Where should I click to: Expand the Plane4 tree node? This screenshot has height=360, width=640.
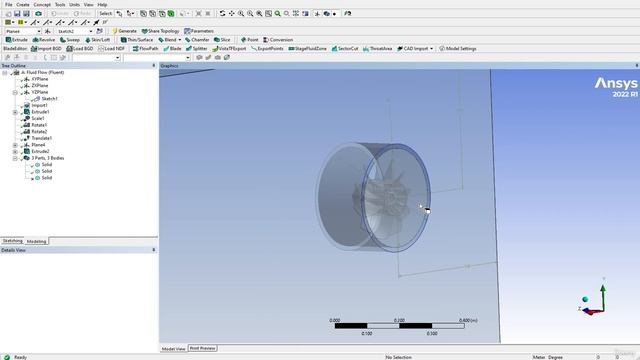click(15, 145)
